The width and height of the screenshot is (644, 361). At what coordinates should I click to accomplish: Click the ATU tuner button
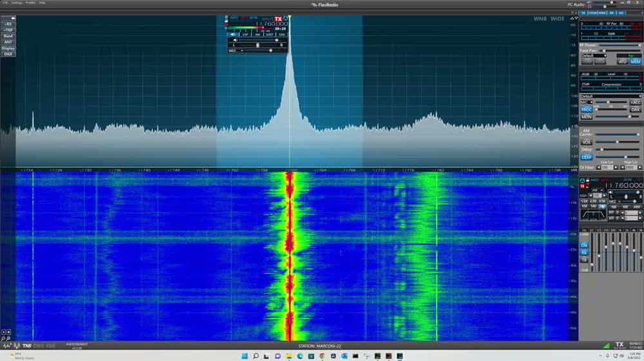click(x=622, y=62)
